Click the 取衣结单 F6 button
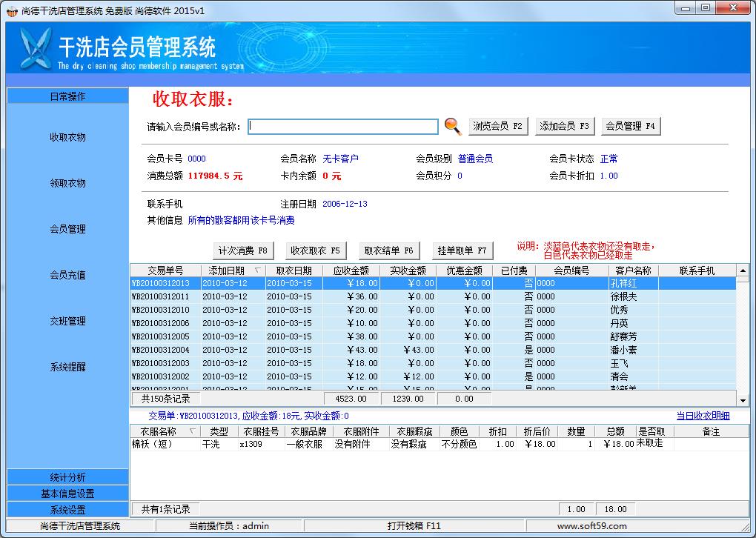 click(x=389, y=250)
